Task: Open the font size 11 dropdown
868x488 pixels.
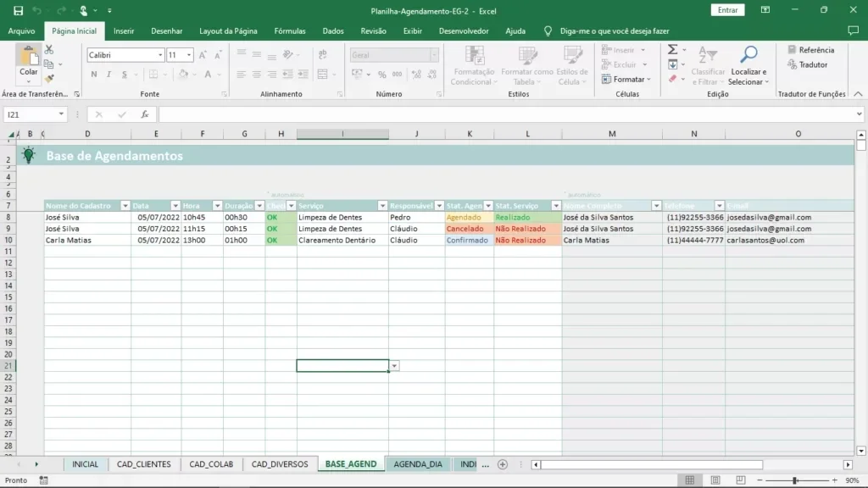Action: 189,55
